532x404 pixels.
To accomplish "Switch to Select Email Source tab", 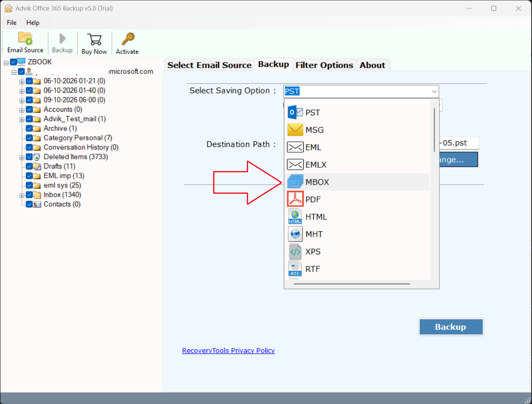I will click(x=209, y=65).
